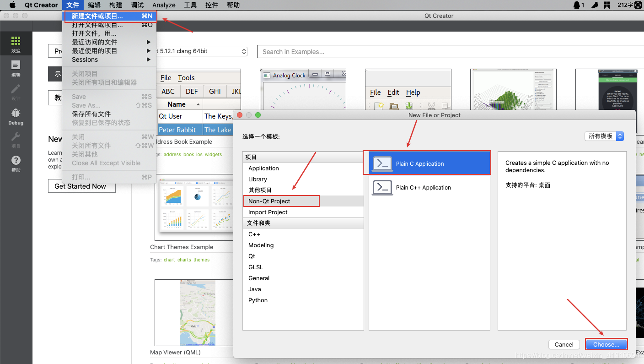Click the Apple menu icon
This screenshot has width=644, height=364.
12,5
